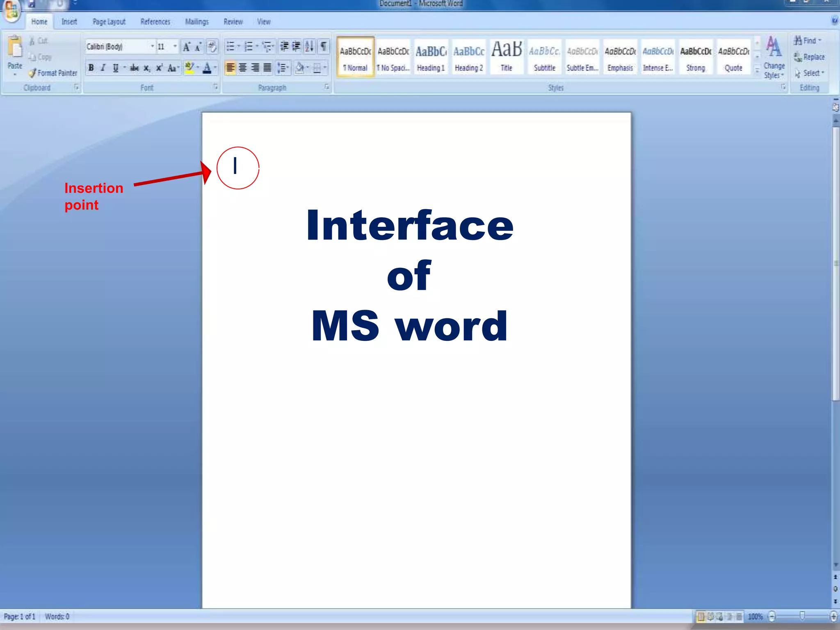Toggle show paragraph marks

pos(324,46)
